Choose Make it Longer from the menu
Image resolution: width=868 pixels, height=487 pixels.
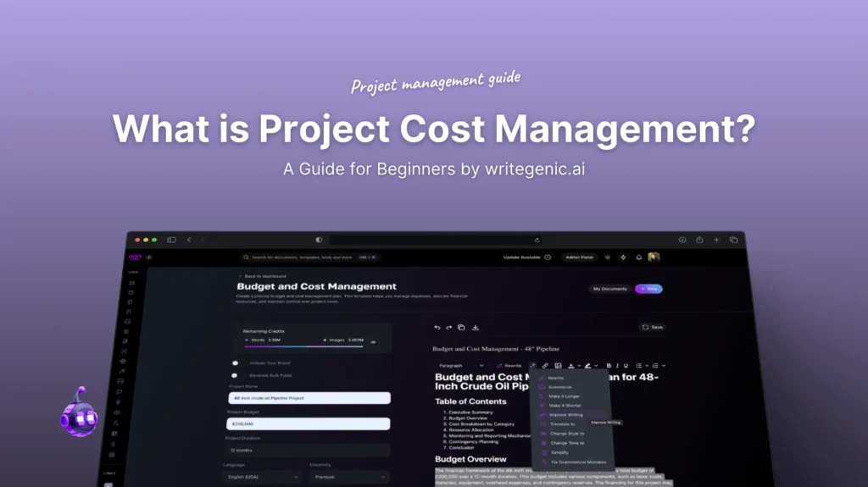tap(564, 396)
